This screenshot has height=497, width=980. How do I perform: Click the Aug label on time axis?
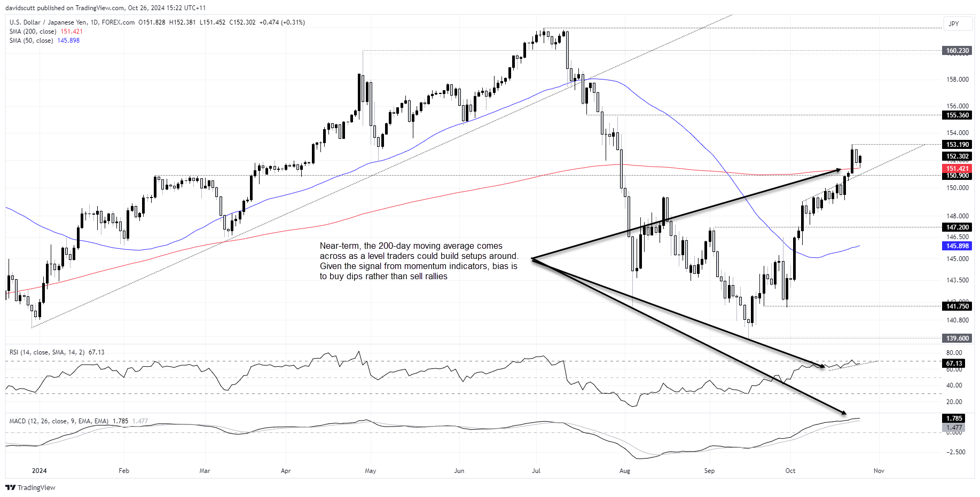click(x=625, y=471)
